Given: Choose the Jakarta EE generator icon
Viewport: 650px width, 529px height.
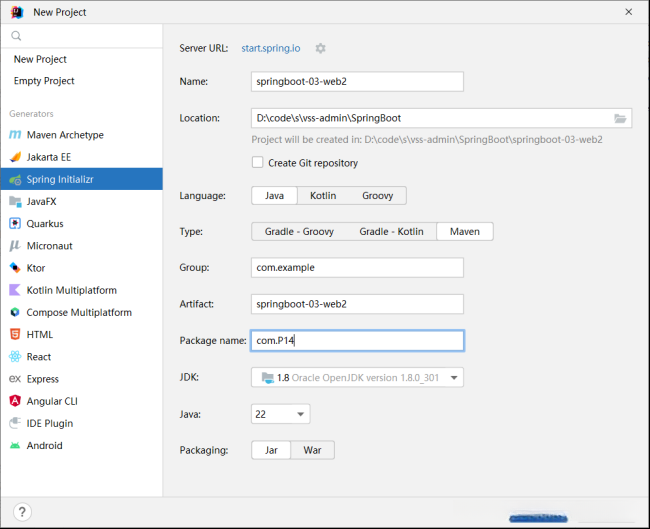Looking at the screenshot, I should pyautogui.click(x=16, y=157).
